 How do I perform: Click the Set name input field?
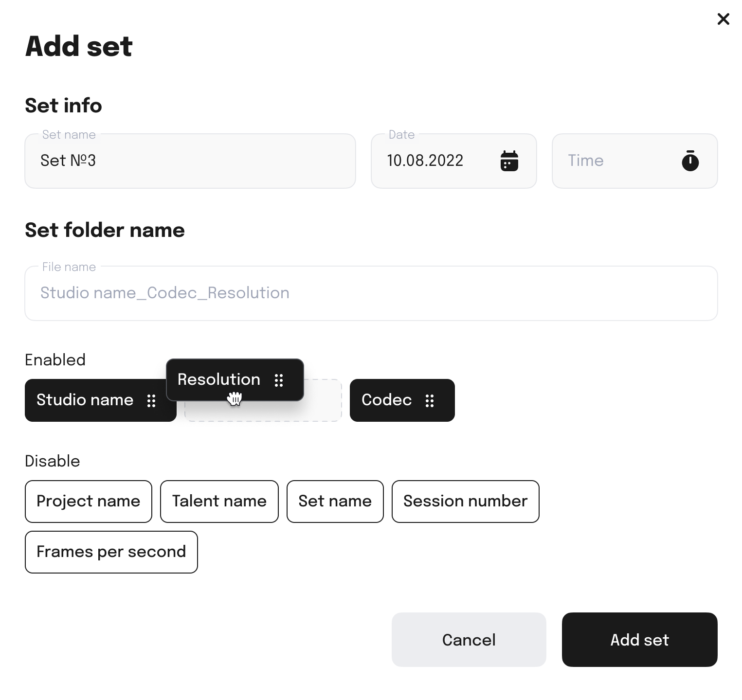click(190, 161)
